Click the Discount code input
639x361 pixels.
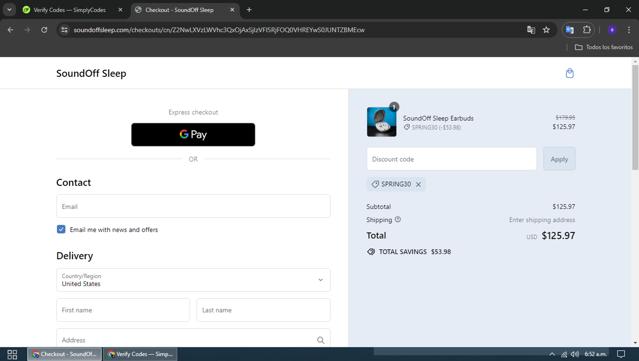[452, 159]
